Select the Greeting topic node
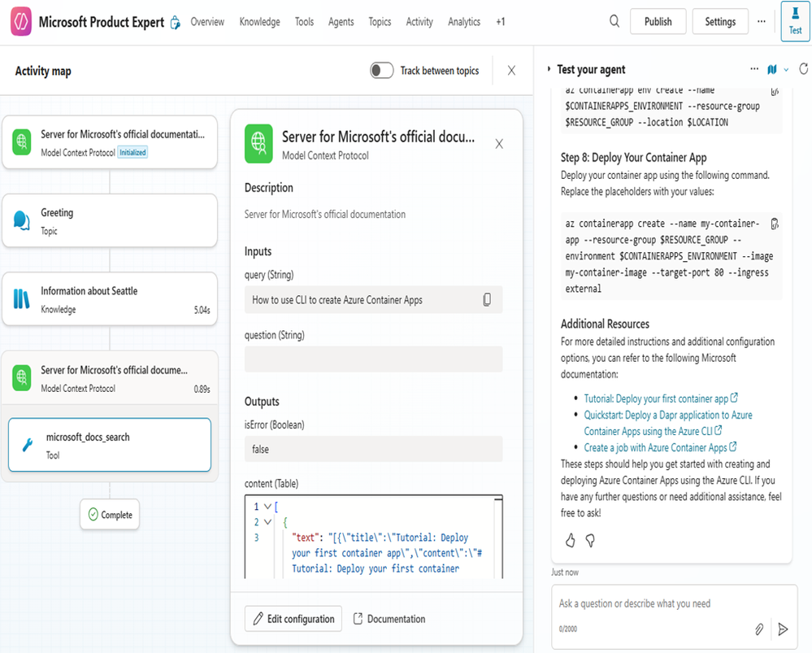The image size is (812, 653). click(x=110, y=220)
